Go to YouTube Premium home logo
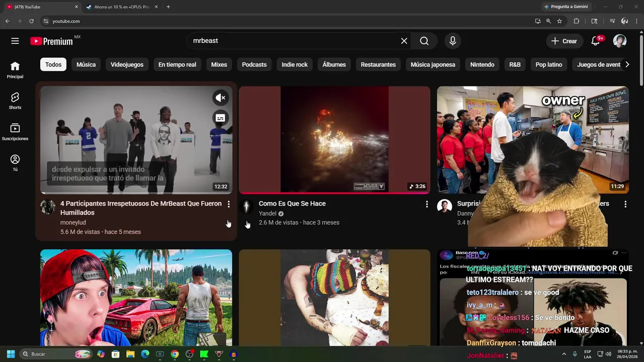The width and height of the screenshot is (644, 362). 52,41
